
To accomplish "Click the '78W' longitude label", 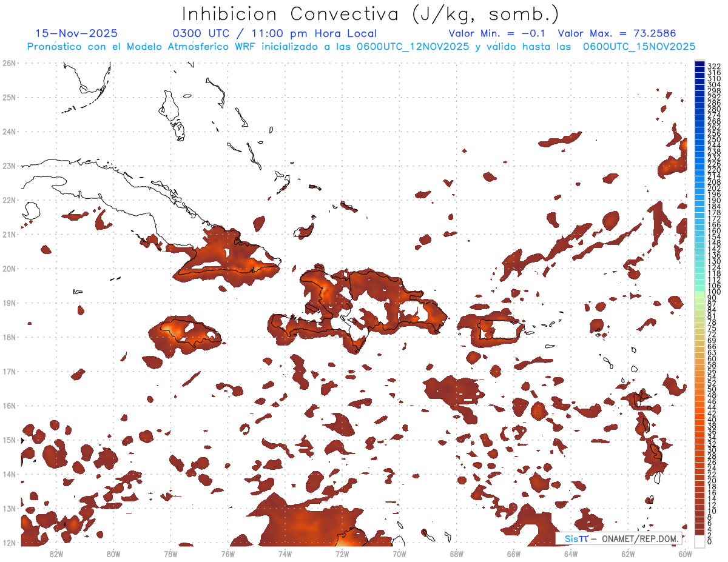I will pyautogui.click(x=170, y=554).
